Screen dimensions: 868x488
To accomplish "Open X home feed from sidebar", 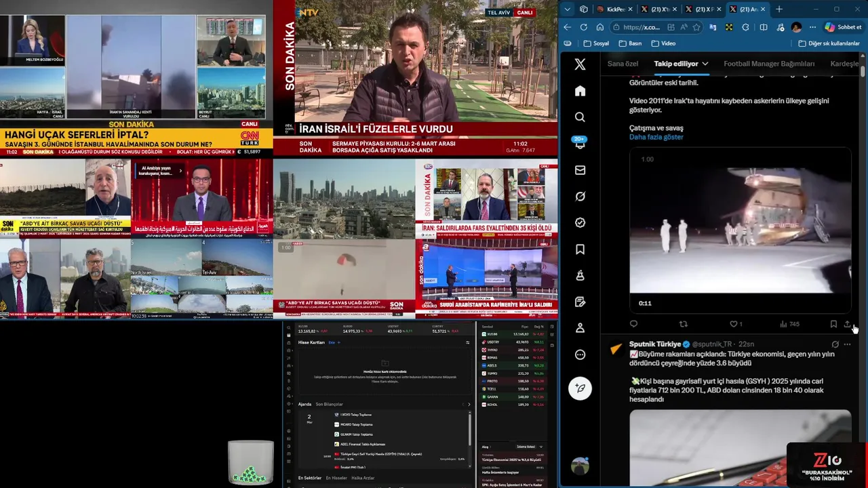I will click(x=580, y=91).
